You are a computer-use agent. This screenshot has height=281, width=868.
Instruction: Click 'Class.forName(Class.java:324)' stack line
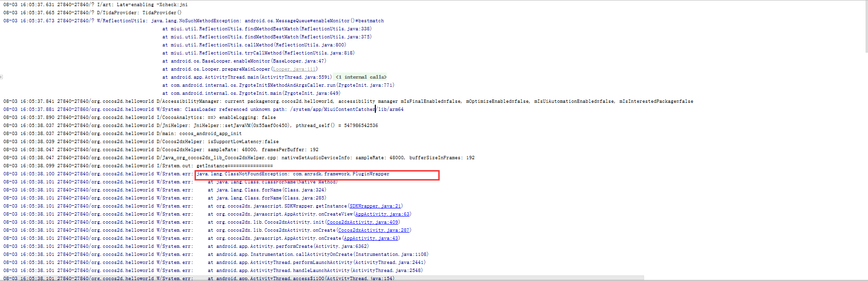click(x=267, y=190)
